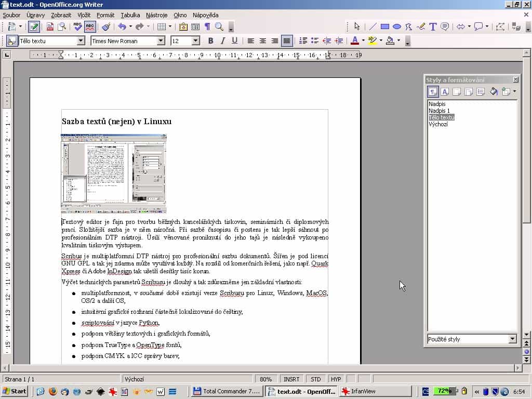The height and width of the screenshot is (399, 532).
Task: Toggle Edit File mode icon
Action: 34,27
